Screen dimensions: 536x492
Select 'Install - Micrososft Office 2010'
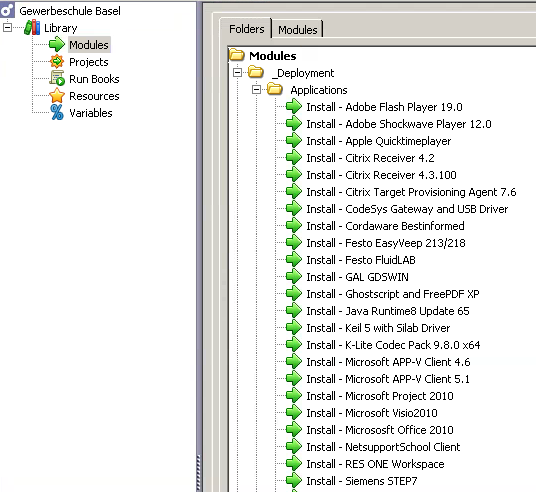point(380,430)
